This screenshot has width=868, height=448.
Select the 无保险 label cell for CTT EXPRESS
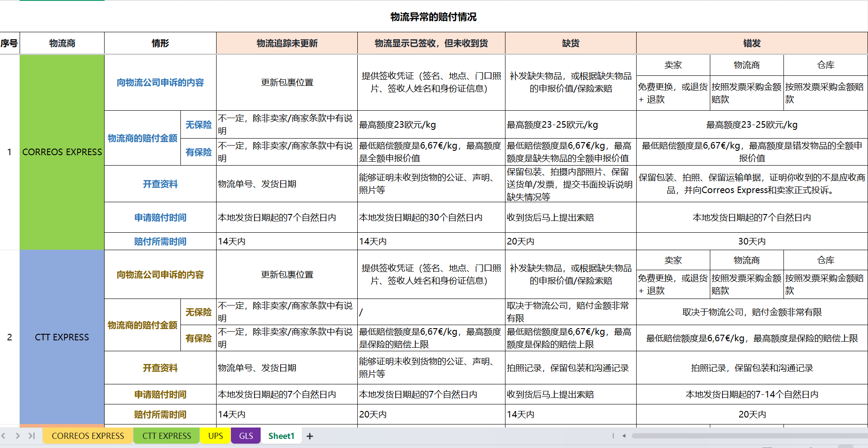tap(198, 312)
